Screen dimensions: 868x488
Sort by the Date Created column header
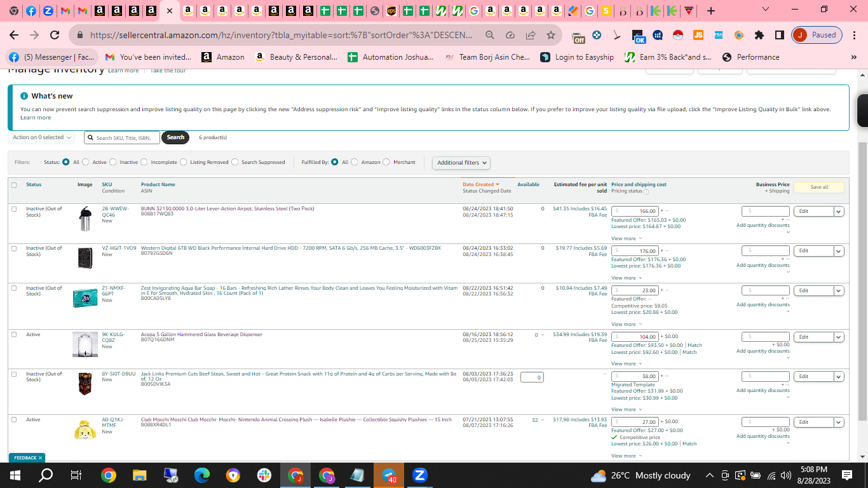[x=480, y=184]
